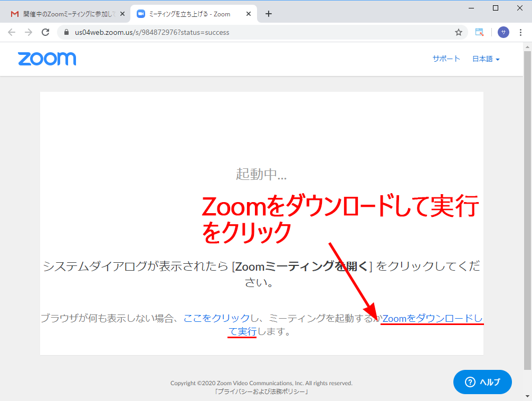
Task: Open the Chrome profile avatar
Action: [x=503, y=32]
